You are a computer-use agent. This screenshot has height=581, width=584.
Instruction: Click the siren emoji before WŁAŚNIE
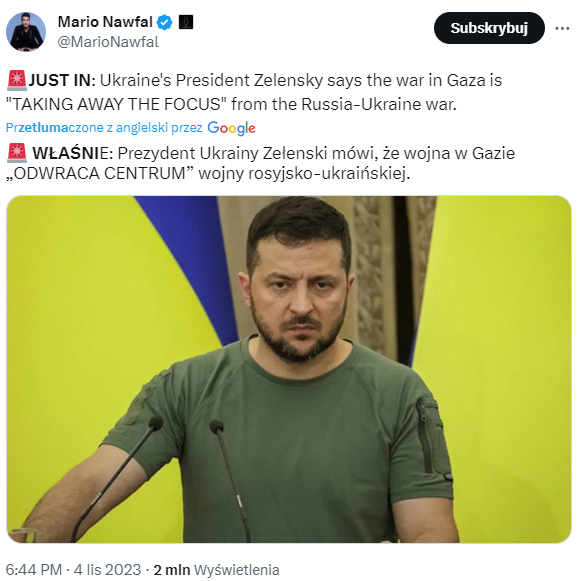17,153
